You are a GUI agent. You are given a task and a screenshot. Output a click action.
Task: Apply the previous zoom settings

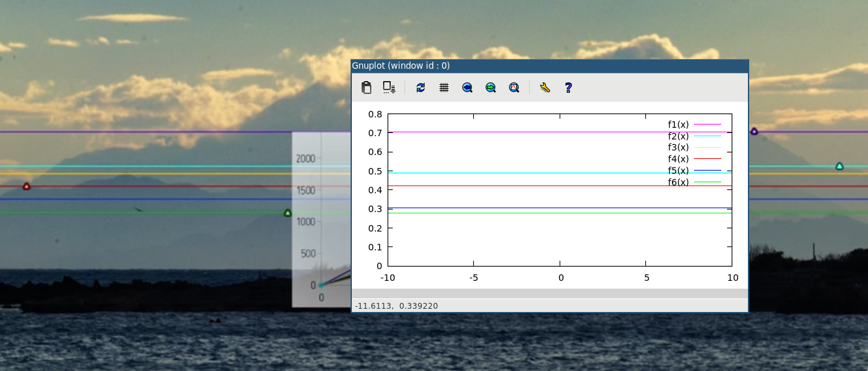[467, 88]
